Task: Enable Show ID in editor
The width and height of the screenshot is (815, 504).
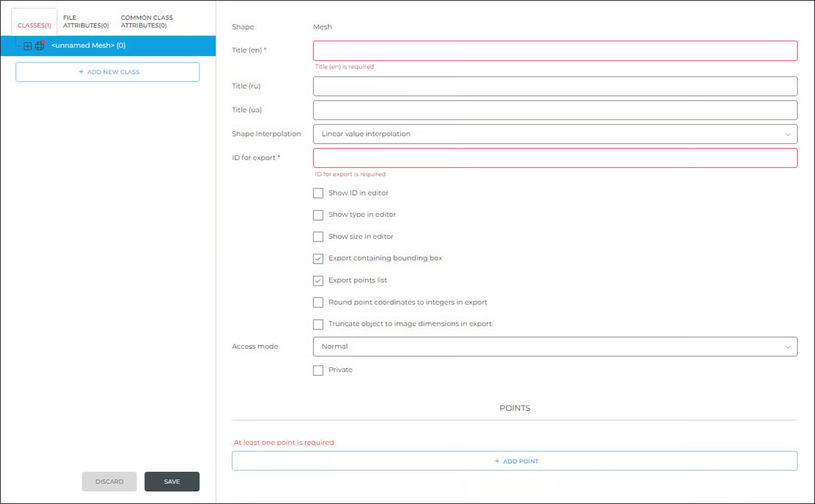Action: pyautogui.click(x=319, y=193)
